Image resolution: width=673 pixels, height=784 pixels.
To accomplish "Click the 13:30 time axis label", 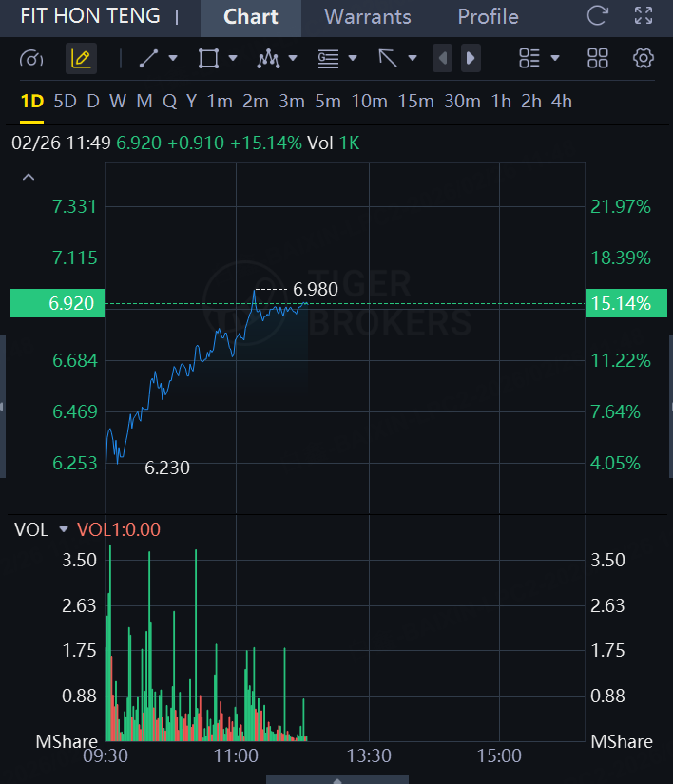I will coord(369,756).
